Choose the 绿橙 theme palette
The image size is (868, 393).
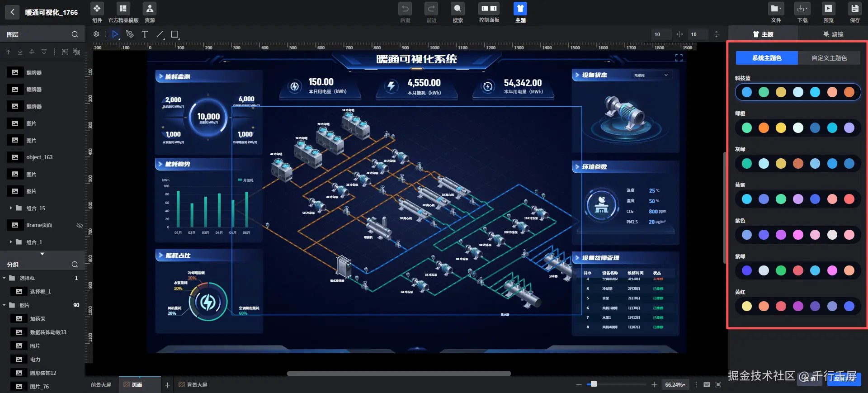tap(798, 128)
